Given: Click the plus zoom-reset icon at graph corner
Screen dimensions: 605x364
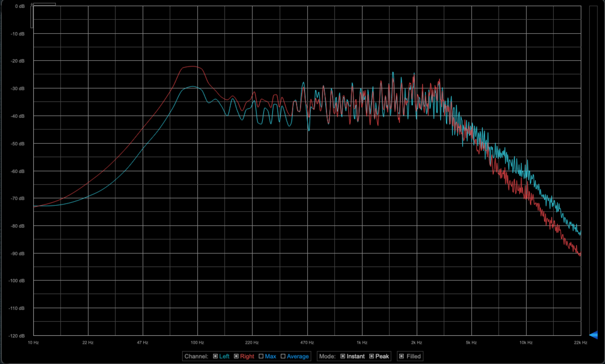Looking at the screenshot, I should click(32, 5).
